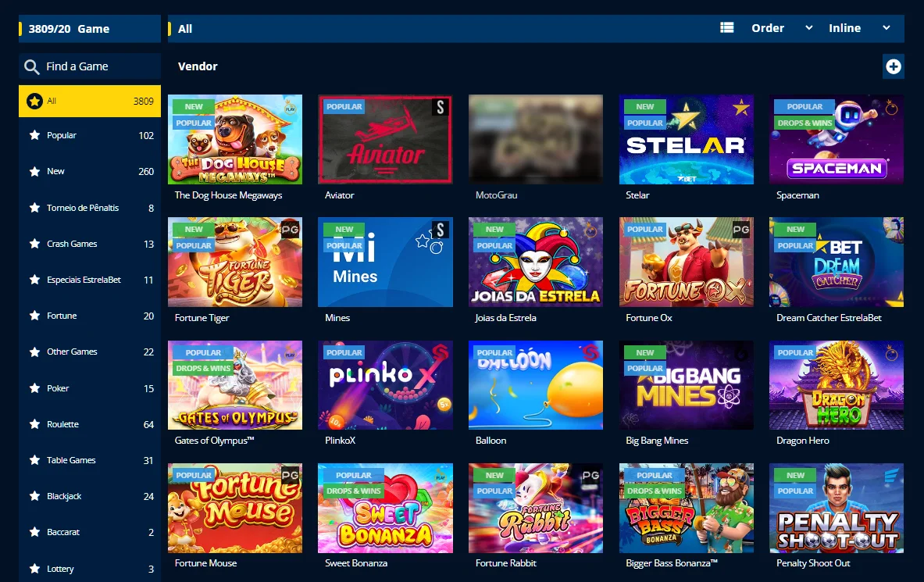Open the Spaceman game thumbnail

837,139
